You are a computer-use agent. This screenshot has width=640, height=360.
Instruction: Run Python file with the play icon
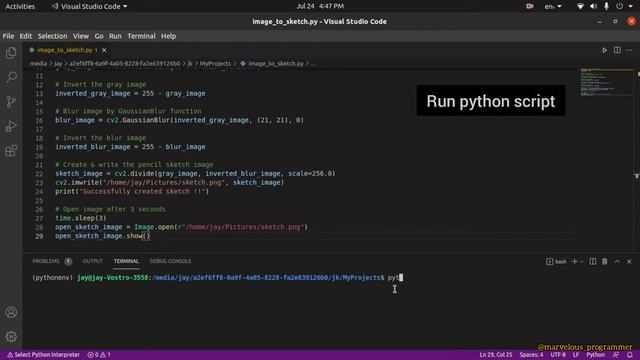(604, 50)
